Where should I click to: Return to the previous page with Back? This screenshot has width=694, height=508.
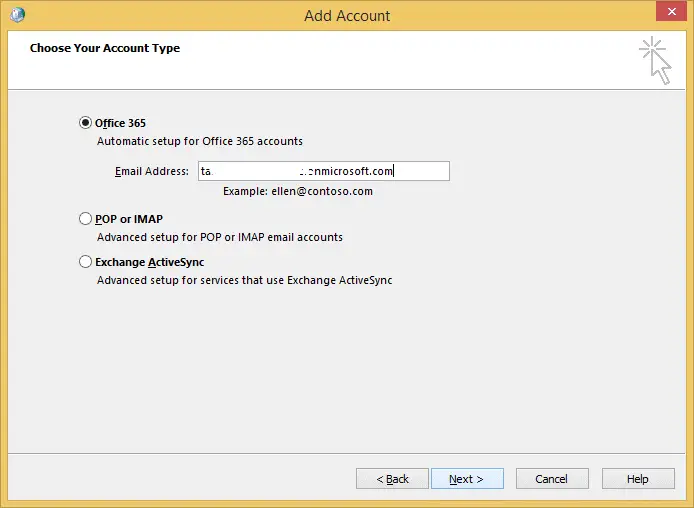(392, 479)
